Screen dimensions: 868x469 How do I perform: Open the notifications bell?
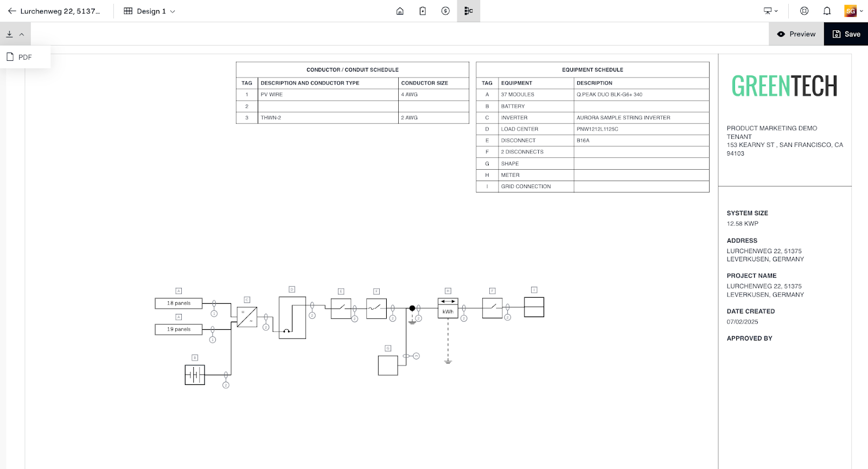click(827, 11)
